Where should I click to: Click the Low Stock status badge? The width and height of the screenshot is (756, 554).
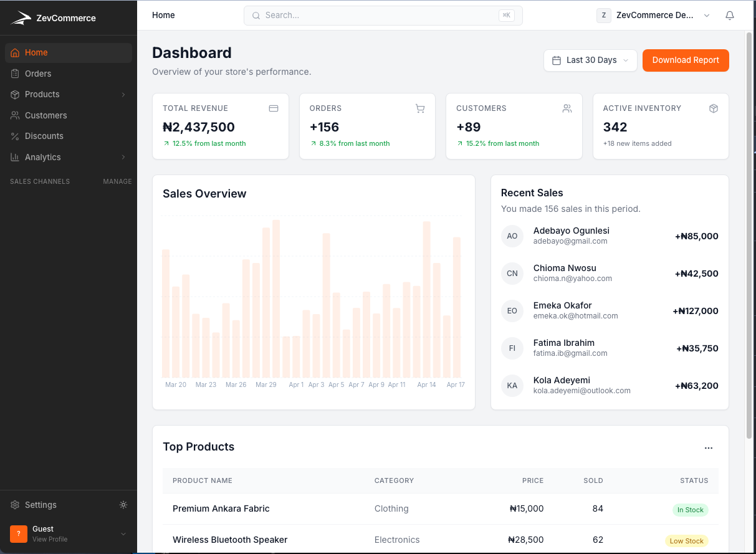[686, 541]
